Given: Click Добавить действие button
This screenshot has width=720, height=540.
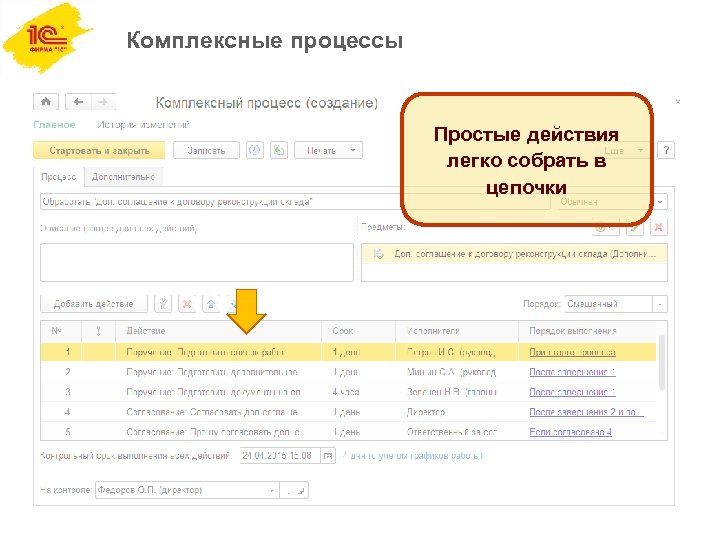Looking at the screenshot, I should point(94,304).
